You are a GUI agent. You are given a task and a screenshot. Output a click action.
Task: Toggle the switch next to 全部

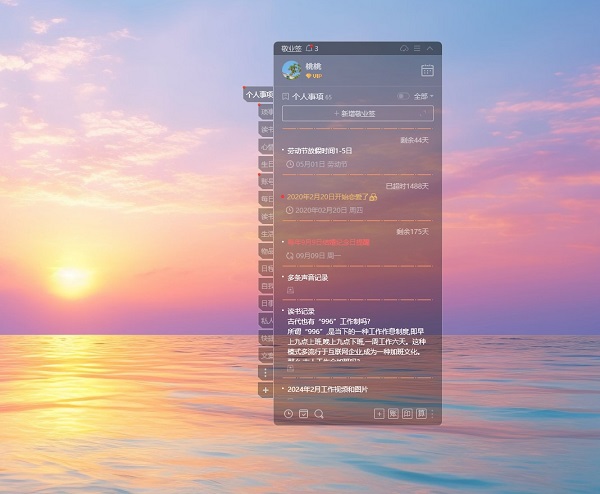403,96
